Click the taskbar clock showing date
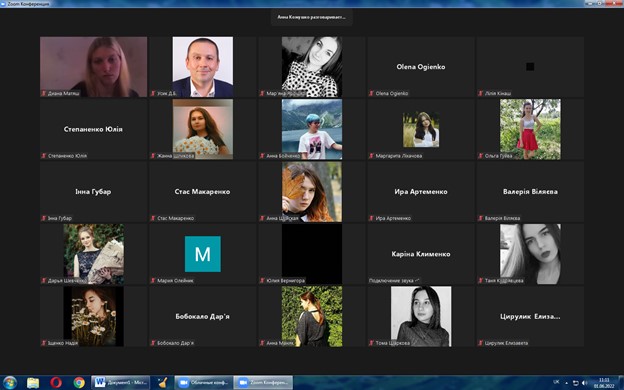The width and height of the screenshot is (624, 390). [604, 383]
